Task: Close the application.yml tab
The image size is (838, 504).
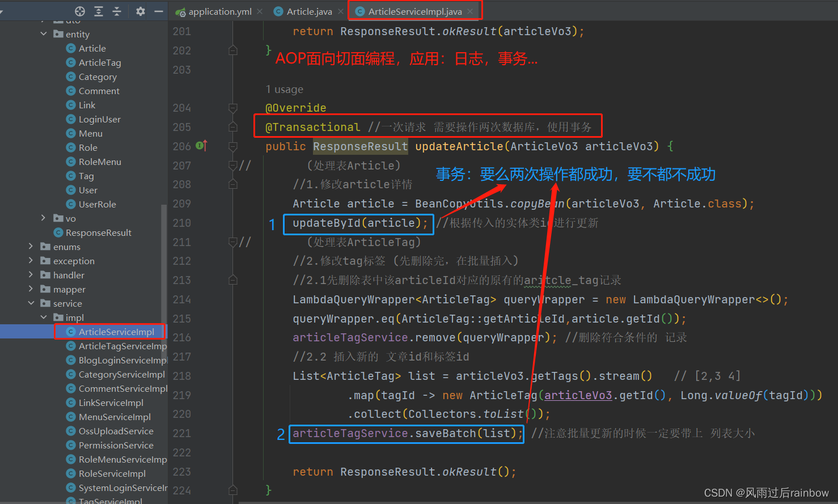Action: click(260, 11)
